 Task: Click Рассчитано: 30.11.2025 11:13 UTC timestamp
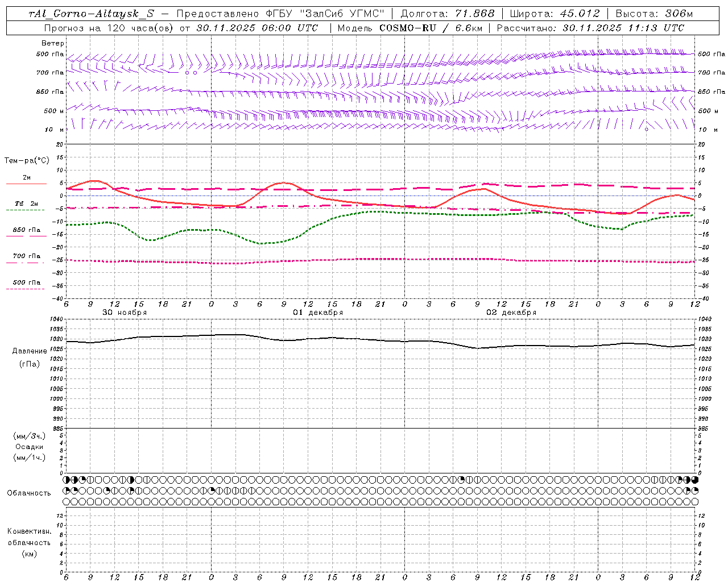[590, 28]
